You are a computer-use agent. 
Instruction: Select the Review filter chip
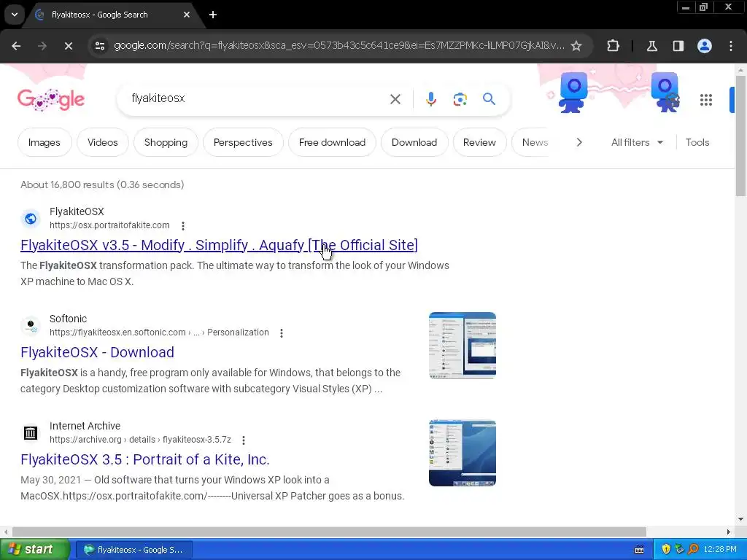479,142
